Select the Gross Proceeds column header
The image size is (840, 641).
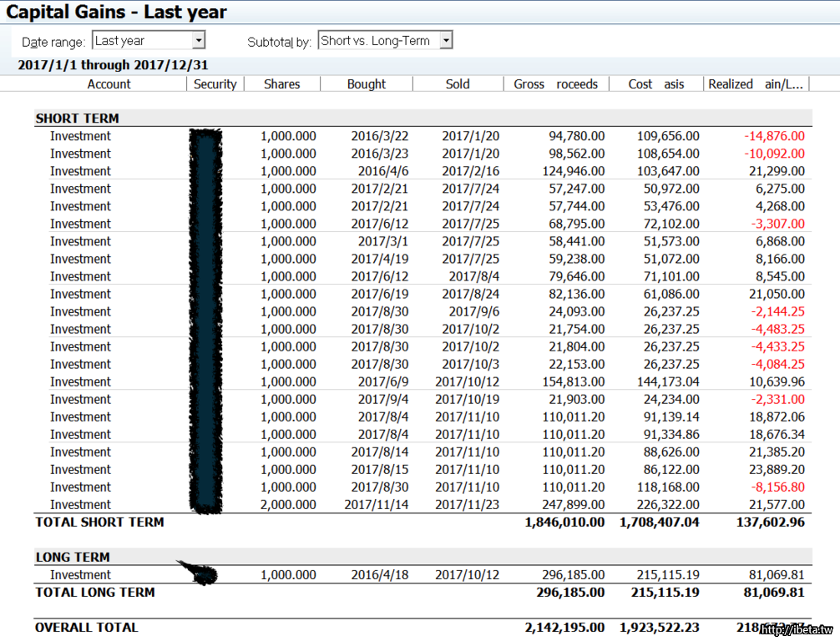click(556, 83)
